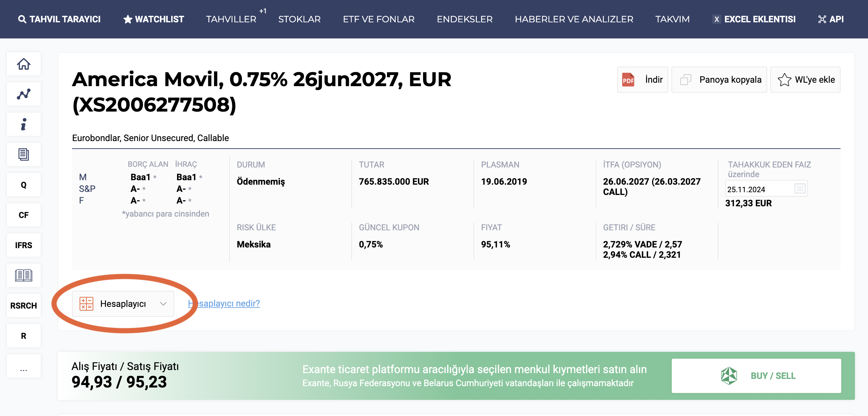Click the open book sidebar icon
The width and height of the screenshot is (868, 416).
coord(24,275)
